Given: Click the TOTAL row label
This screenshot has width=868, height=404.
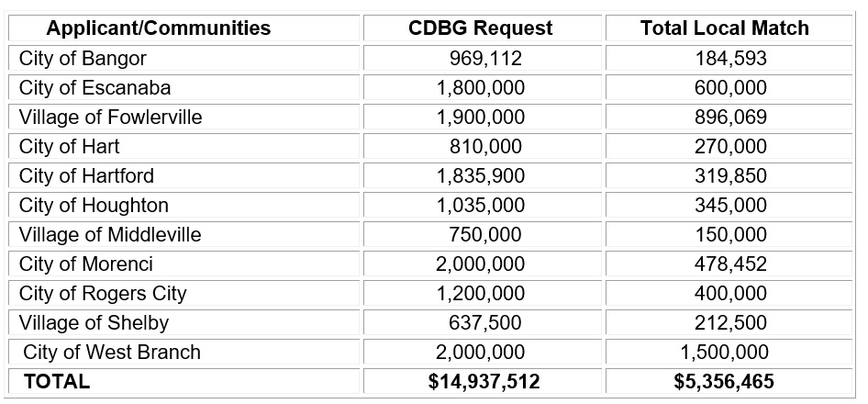Looking at the screenshot, I should tap(57, 382).
